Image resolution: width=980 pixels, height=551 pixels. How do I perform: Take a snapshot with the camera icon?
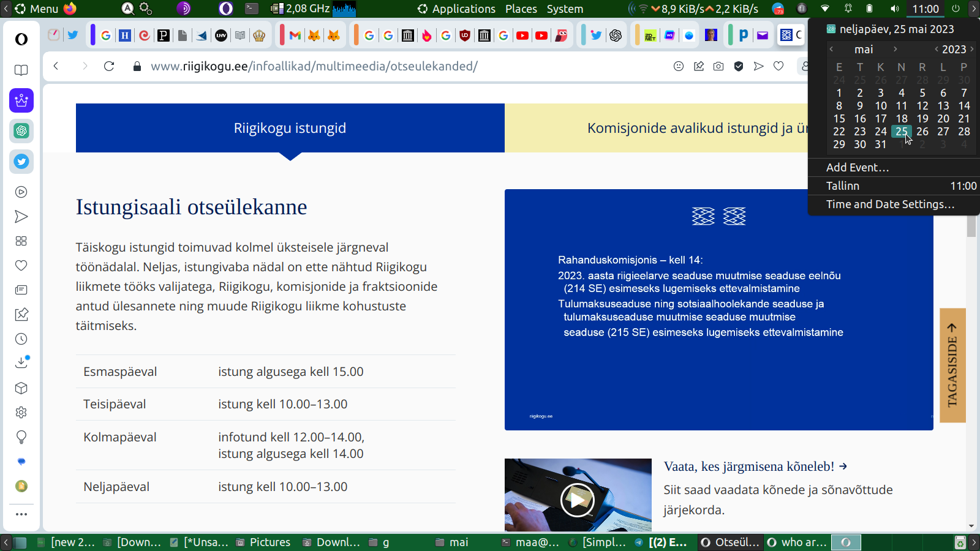[x=718, y=66]
